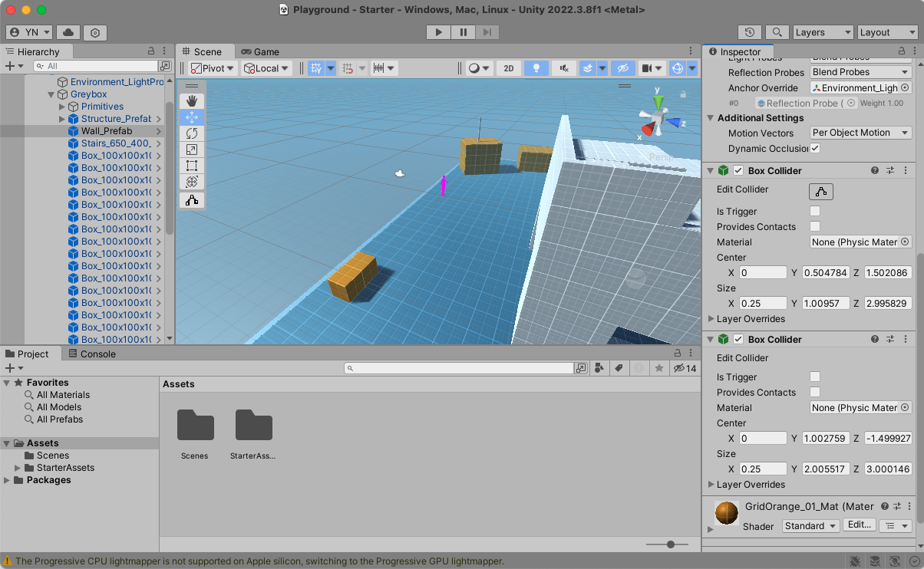Select the Scale tool
The width and height of the screenshot is (924, 569).
point(192,150)
